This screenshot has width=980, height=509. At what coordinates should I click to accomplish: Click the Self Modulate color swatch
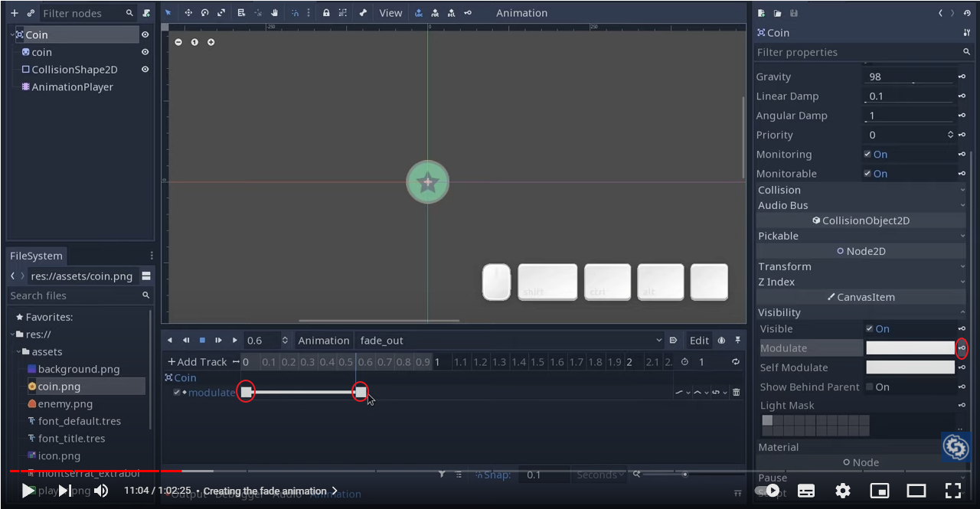coord(910,367)
